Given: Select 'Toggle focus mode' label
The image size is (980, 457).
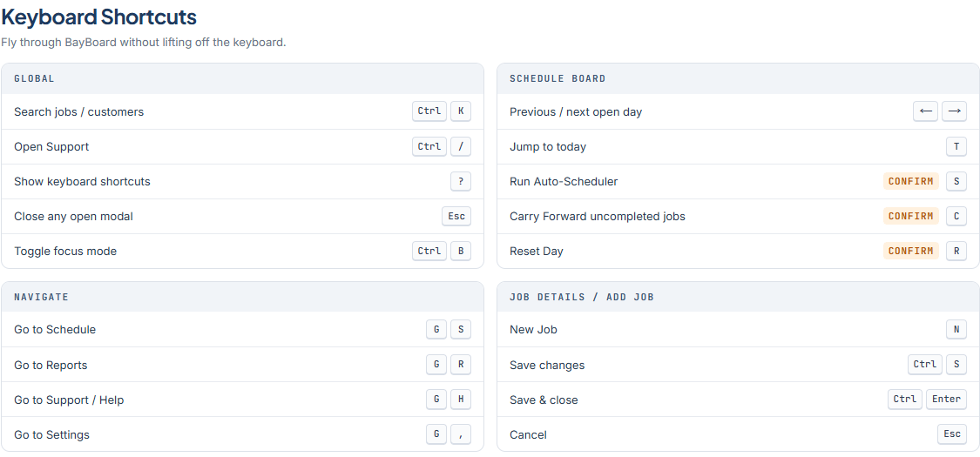Looking at the screenshot, I should tap(65, 252).
